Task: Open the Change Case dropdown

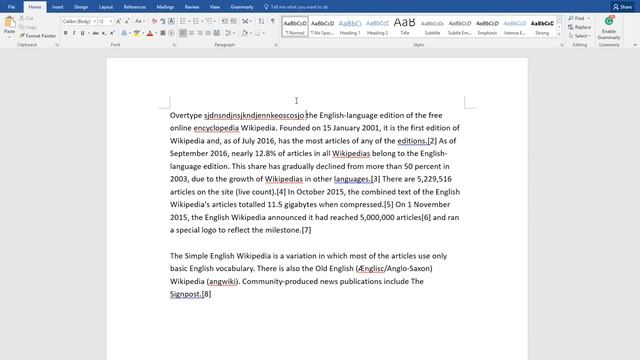Action: (x=140, y=21)
